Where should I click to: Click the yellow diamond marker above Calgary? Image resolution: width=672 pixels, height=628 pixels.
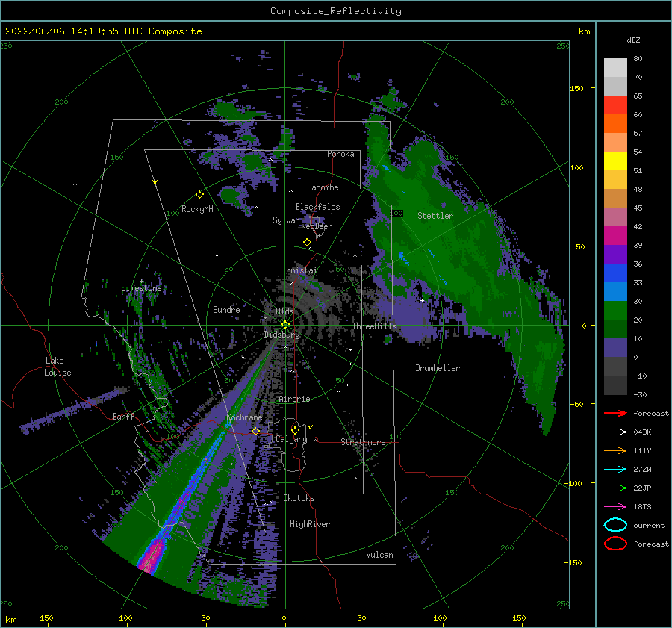pos(295,430)
